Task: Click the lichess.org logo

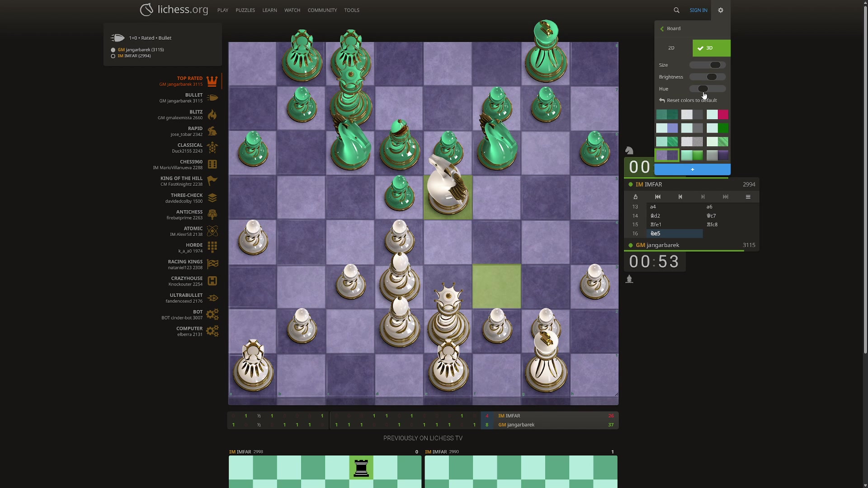Action: tap(174, 9)
